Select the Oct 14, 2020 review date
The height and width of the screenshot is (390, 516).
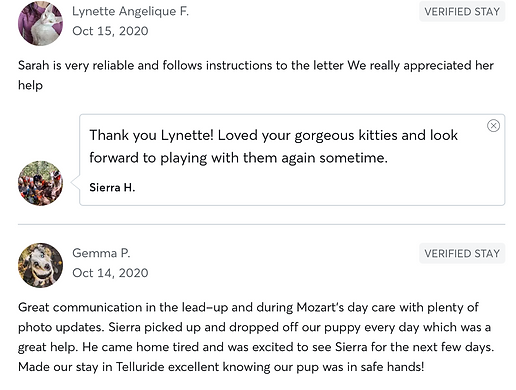point(110,273)
